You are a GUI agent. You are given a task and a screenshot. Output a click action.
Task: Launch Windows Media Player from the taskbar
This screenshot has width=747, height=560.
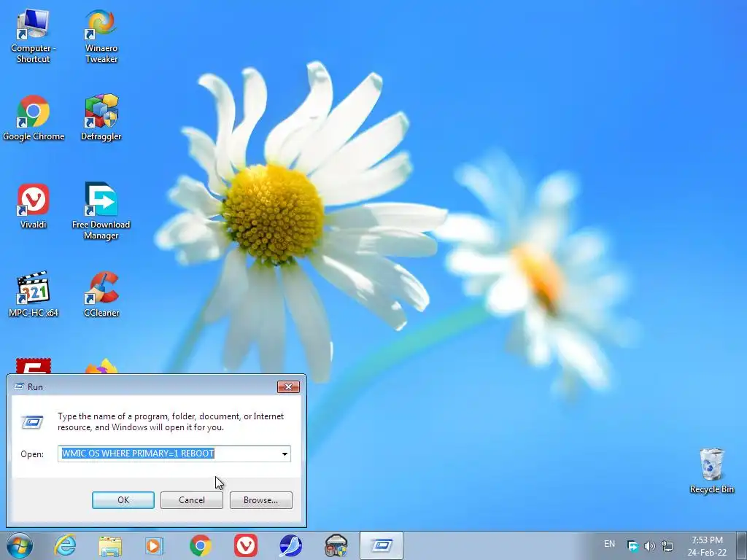(155, 545)
